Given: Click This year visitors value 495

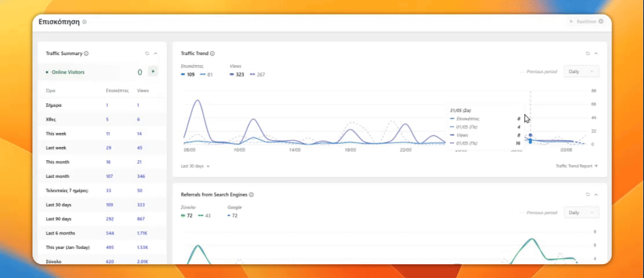Looking at the screenshot, I should coord(109,248).
